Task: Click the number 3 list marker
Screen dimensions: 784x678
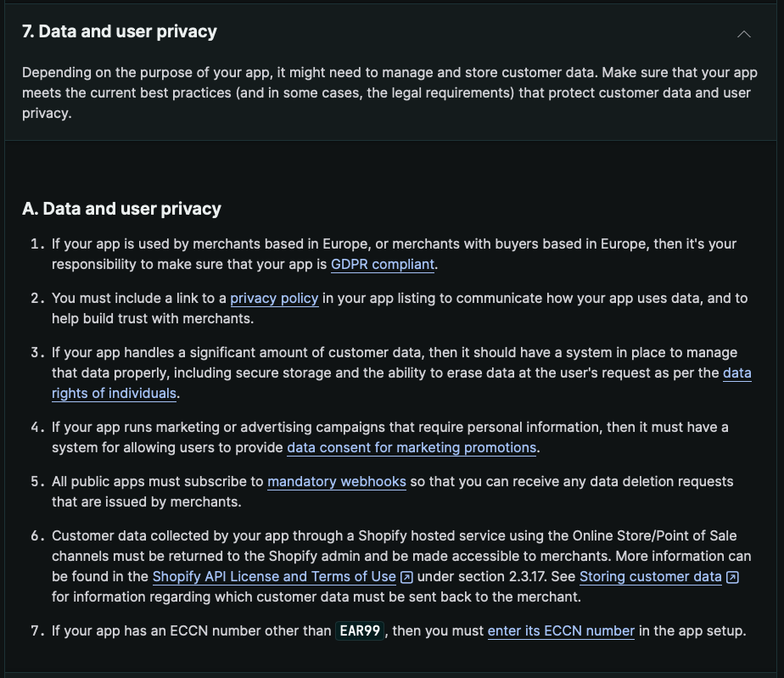Action: pos(36,352)
